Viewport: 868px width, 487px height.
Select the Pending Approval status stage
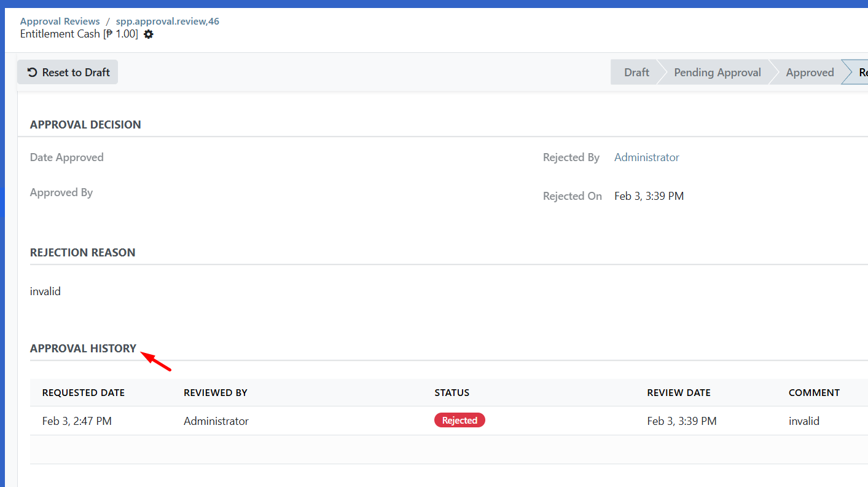[717, 73]
